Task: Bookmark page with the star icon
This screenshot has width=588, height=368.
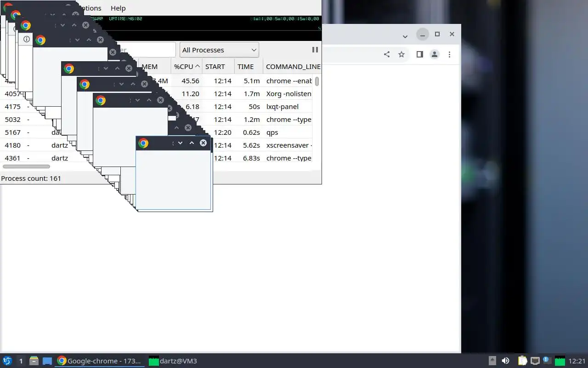Action: (401, 54)
